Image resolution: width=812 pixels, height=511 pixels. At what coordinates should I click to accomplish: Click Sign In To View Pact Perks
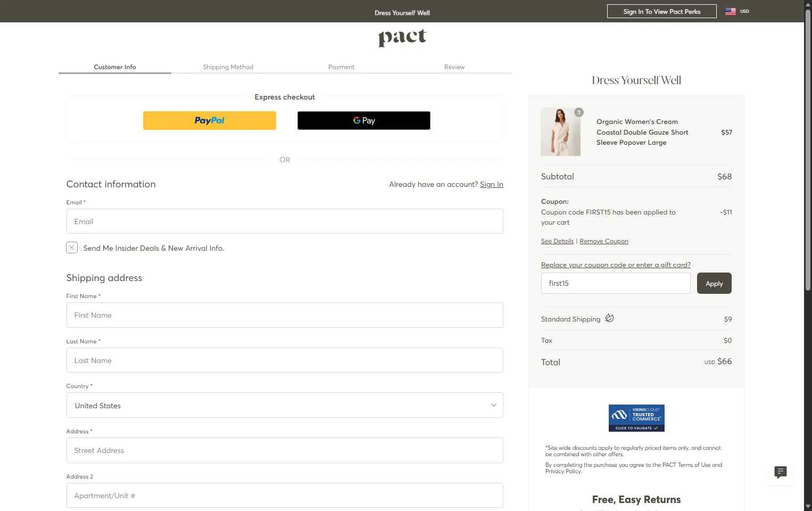pyautogui.click(x=662, y=11)
